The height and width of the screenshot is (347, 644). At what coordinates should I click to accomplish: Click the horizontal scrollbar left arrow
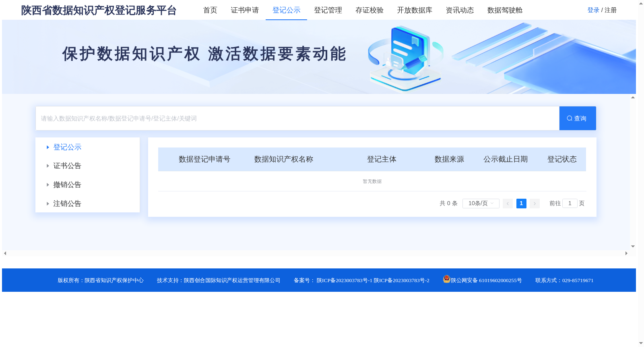5,253
